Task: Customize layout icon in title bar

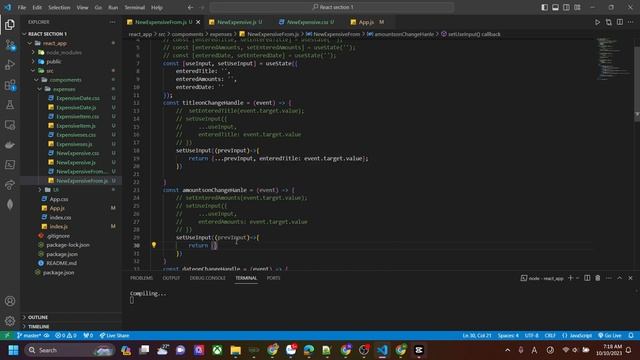Action: click(578, 7)
